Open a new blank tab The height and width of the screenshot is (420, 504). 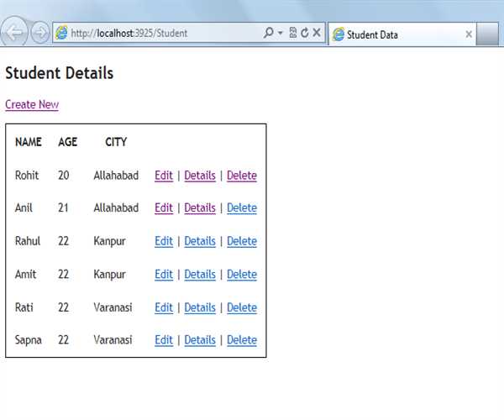click(x=491, y=34)
